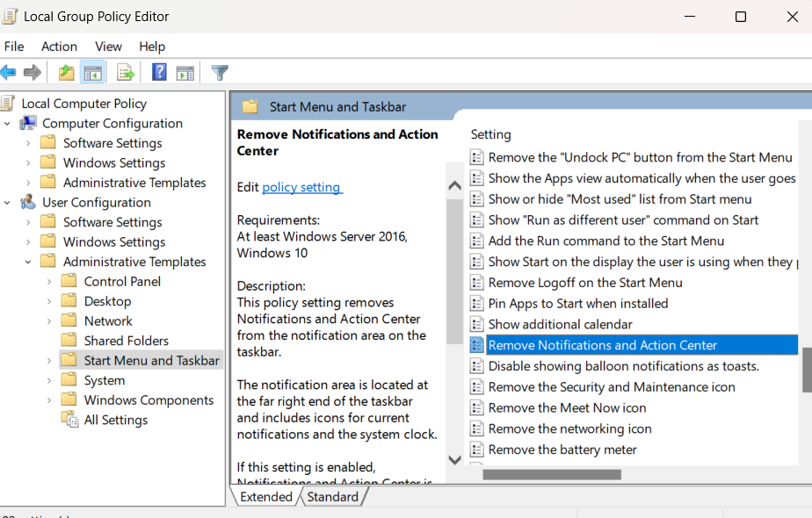The image size is (812, 518).
Task: Select Remove the "Undock PC" button setting
Action: [x=640, y=157]
